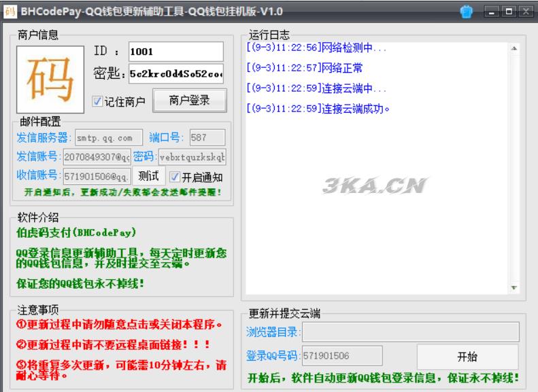Viewport: 538px width, 392px height.
Task: Click the 端口号 label
Action: (x=166, y=138)
